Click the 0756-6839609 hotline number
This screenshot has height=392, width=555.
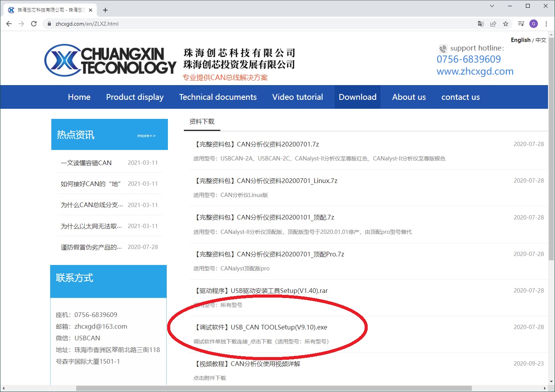(469, 59)
